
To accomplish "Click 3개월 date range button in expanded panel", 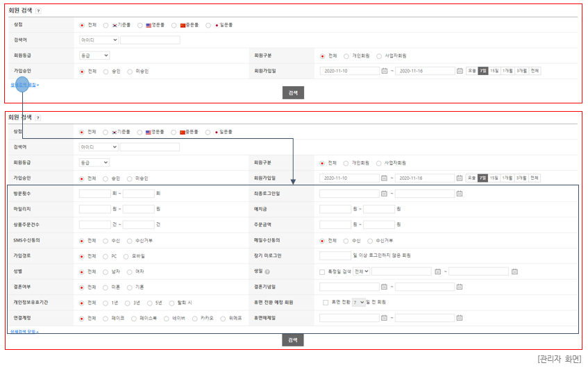I will click(x=521, y=178).
